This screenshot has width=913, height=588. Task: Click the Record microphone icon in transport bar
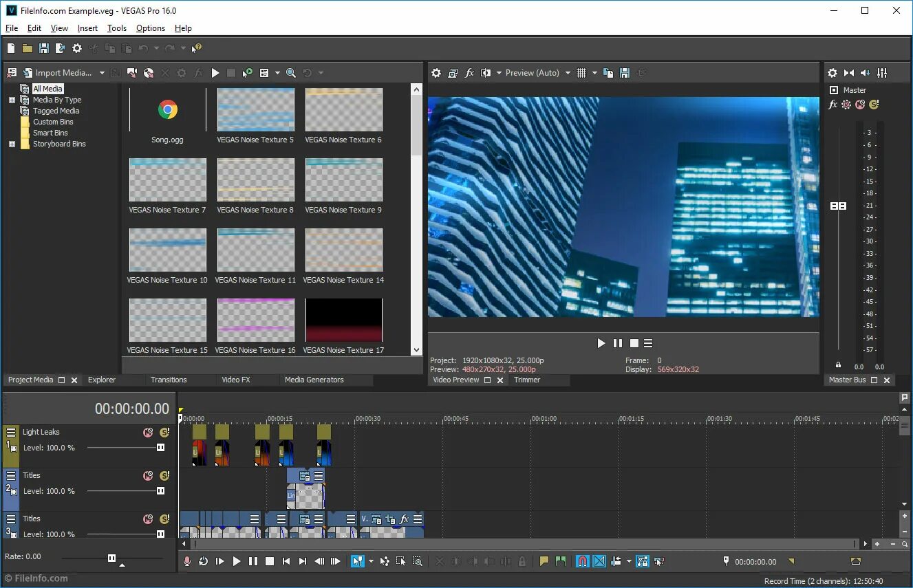186,561
